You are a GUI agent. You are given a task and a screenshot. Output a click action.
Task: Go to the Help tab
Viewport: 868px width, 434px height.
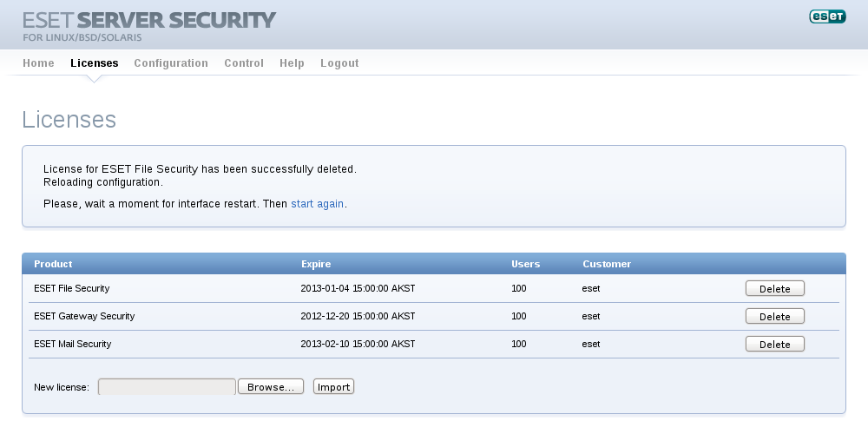[x=292, y=63]
